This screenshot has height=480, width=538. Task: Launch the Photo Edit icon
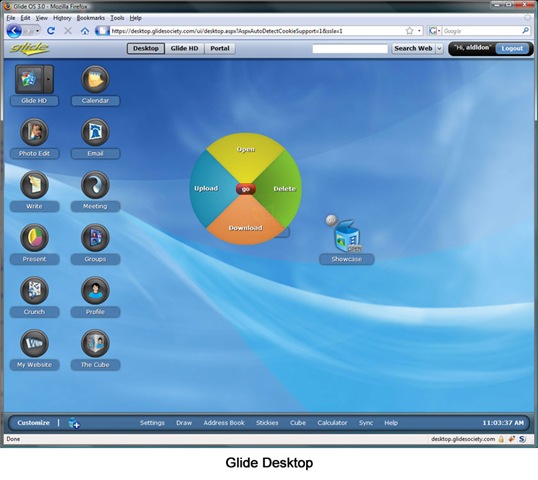pyautogui.click(x=34, y=132)
